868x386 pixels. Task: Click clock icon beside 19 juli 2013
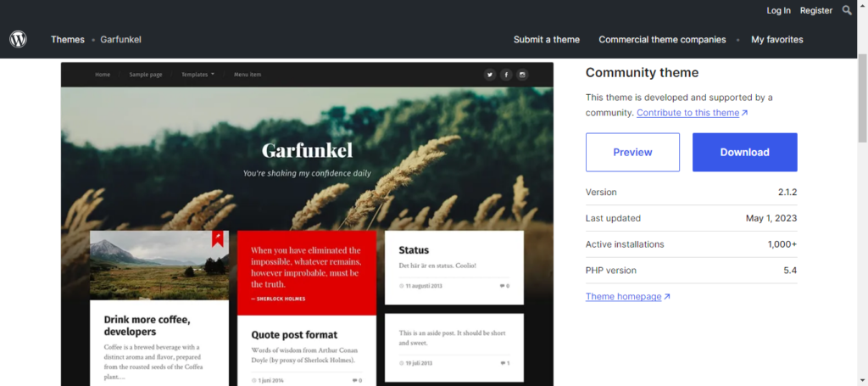coord(401,363)
